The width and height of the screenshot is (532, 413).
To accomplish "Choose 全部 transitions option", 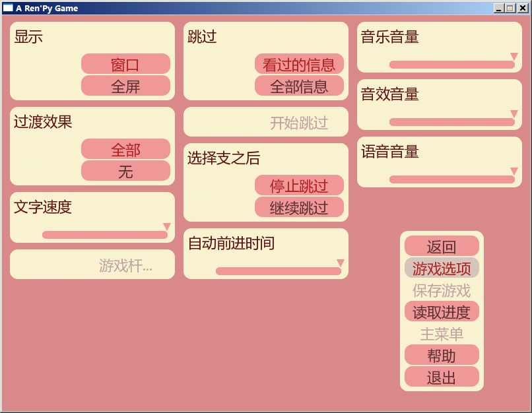I will pyautogui.click(x=125, y=149).
